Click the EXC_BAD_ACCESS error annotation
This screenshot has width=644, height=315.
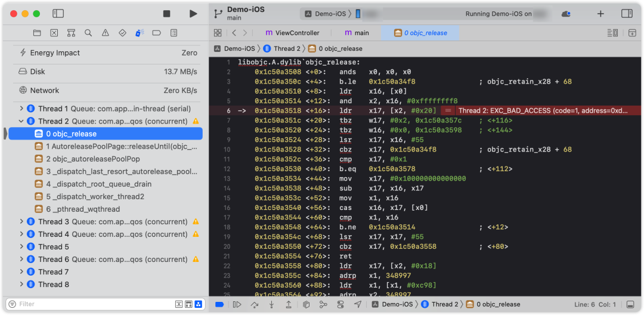point(543,111)
